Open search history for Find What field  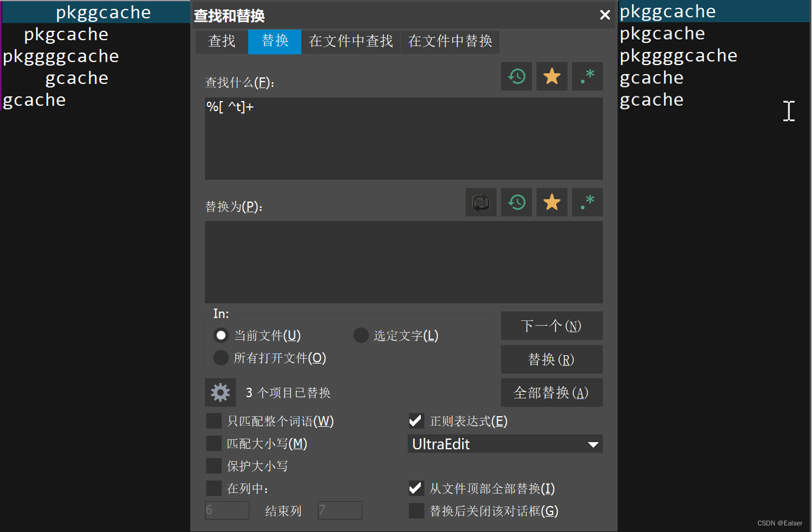pyautogui.click(x=517, y=76)
